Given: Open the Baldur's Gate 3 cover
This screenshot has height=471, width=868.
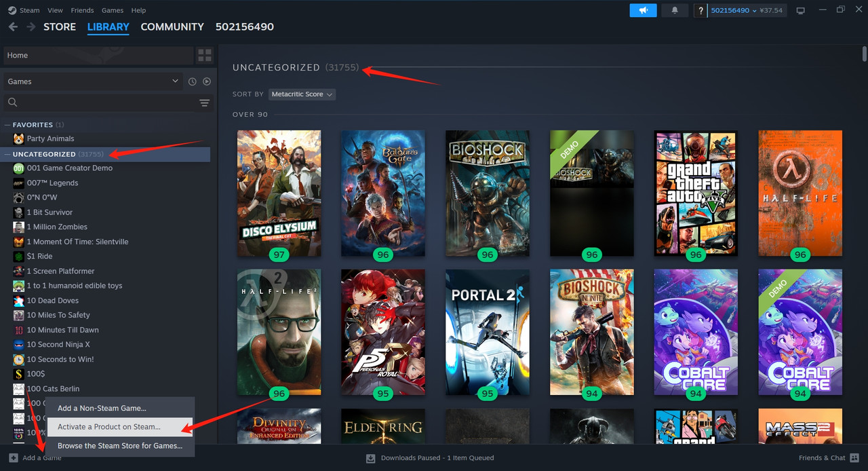Looking at the screenshot, I should (x=383, y=193).
